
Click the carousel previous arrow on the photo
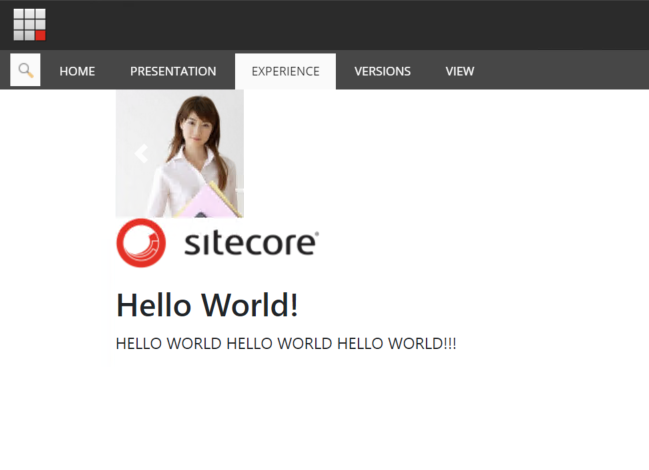[x=142, y=153]
